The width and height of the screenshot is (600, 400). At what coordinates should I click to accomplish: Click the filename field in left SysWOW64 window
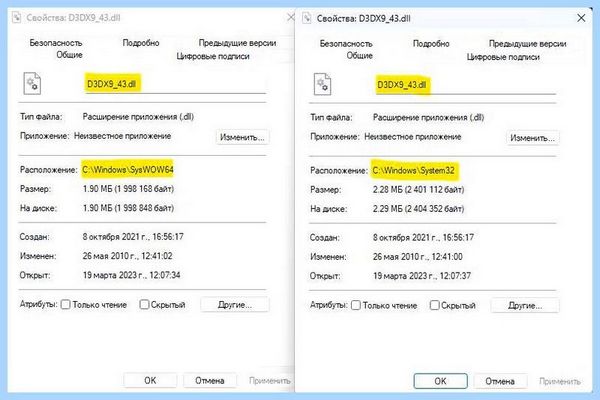point(175,84)
